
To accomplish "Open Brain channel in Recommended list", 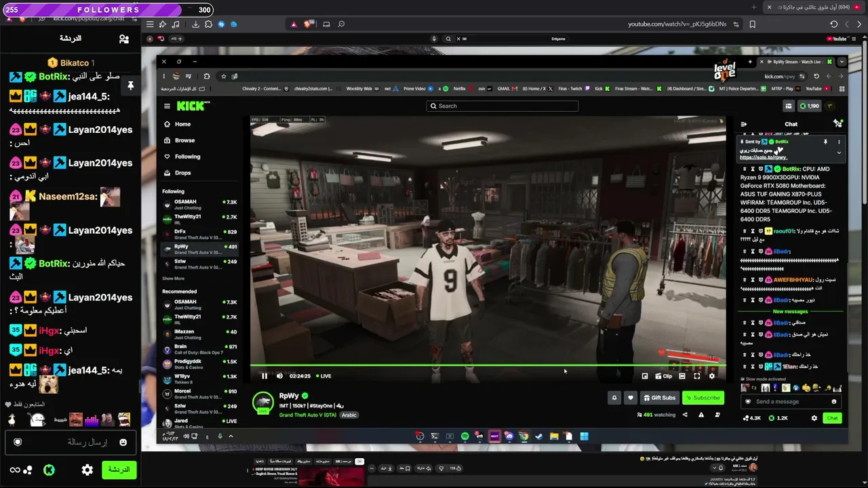I will pos(200,349).
